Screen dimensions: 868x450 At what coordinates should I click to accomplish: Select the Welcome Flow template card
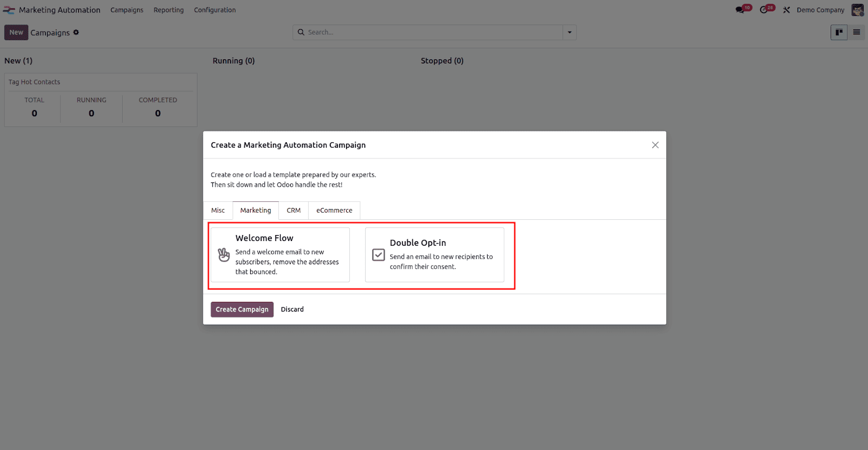tap(280, 255)
